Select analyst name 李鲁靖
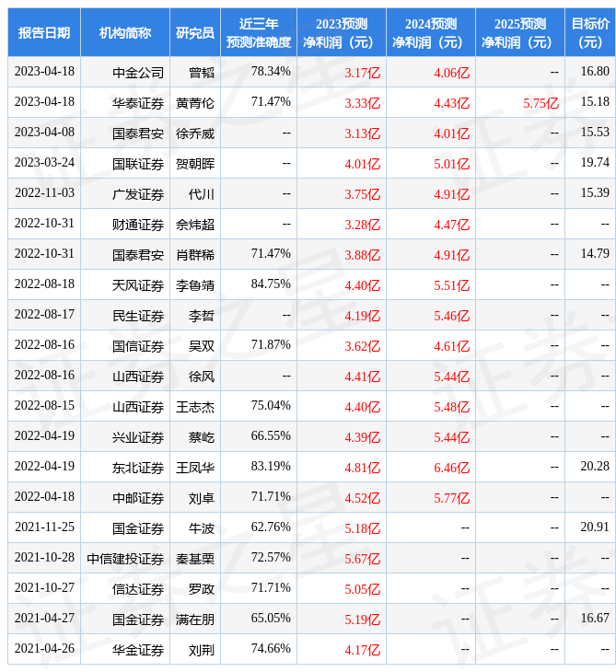This screenshot has height=672, width=616. (195, 285)
